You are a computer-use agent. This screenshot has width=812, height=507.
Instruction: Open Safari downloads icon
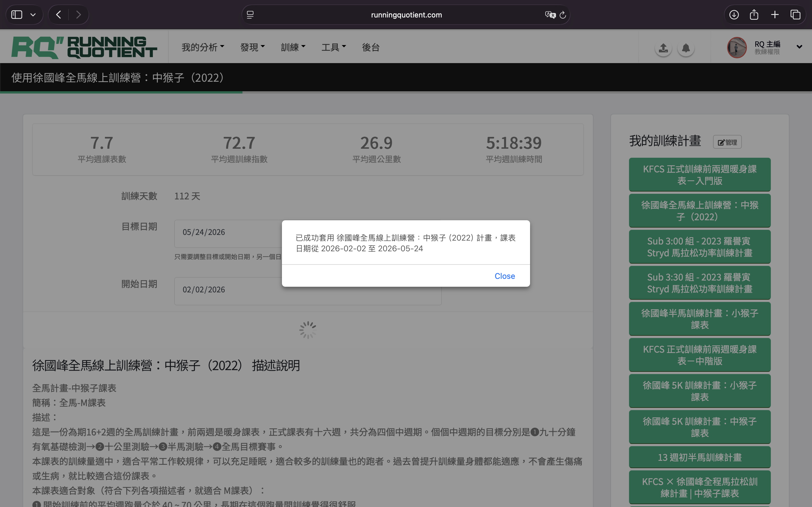click(x=734, y=15)
